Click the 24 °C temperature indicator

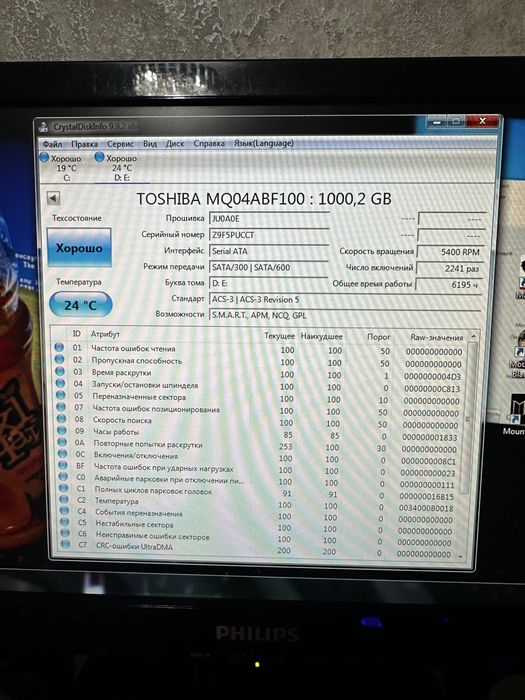pos(80,305)
